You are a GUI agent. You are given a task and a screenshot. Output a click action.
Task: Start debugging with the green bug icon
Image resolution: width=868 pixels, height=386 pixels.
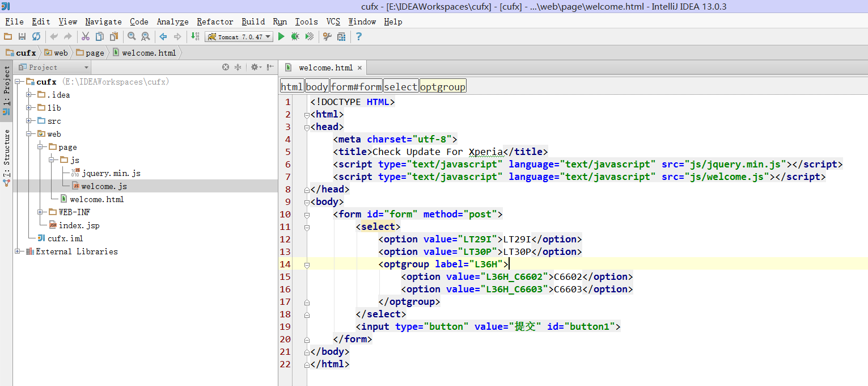pyautogui.click(x=295, y=36)
